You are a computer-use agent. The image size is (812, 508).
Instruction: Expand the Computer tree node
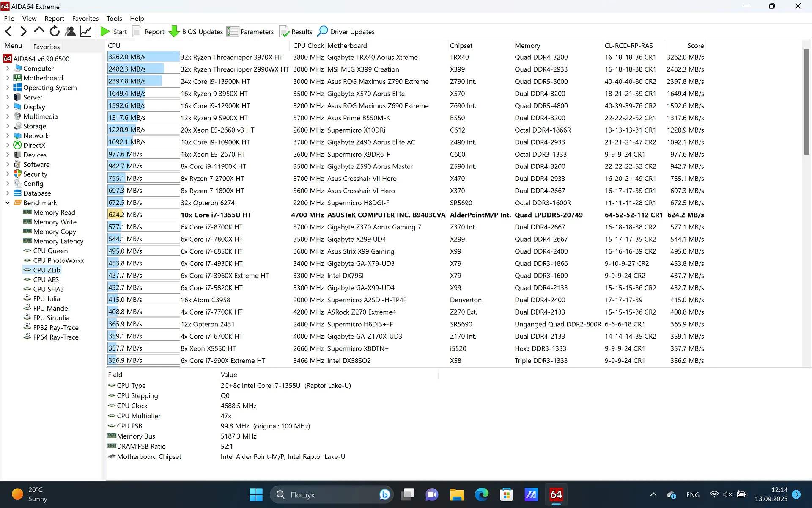(x=8, y=68)
